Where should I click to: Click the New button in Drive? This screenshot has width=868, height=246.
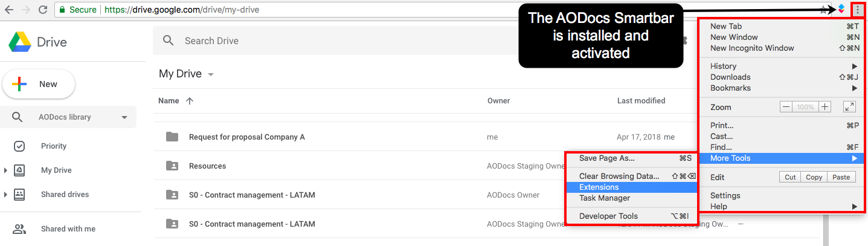[39, 84]
